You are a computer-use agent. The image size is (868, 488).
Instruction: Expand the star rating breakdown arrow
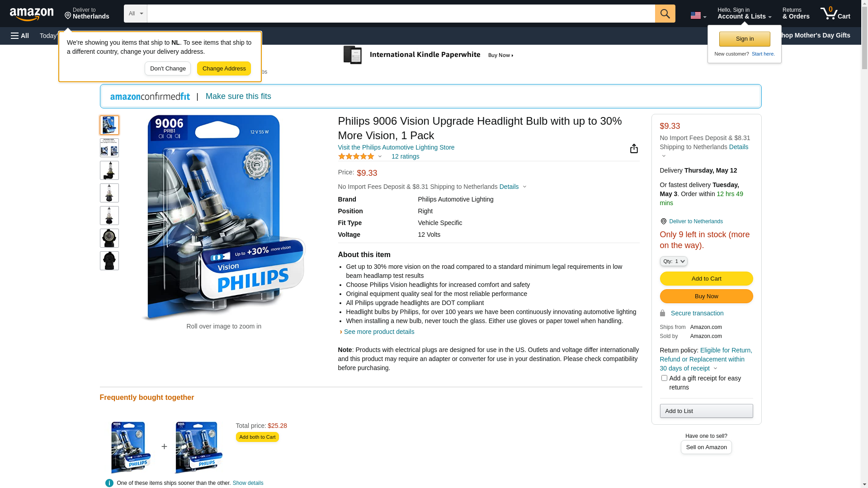[x=380, y=156]
